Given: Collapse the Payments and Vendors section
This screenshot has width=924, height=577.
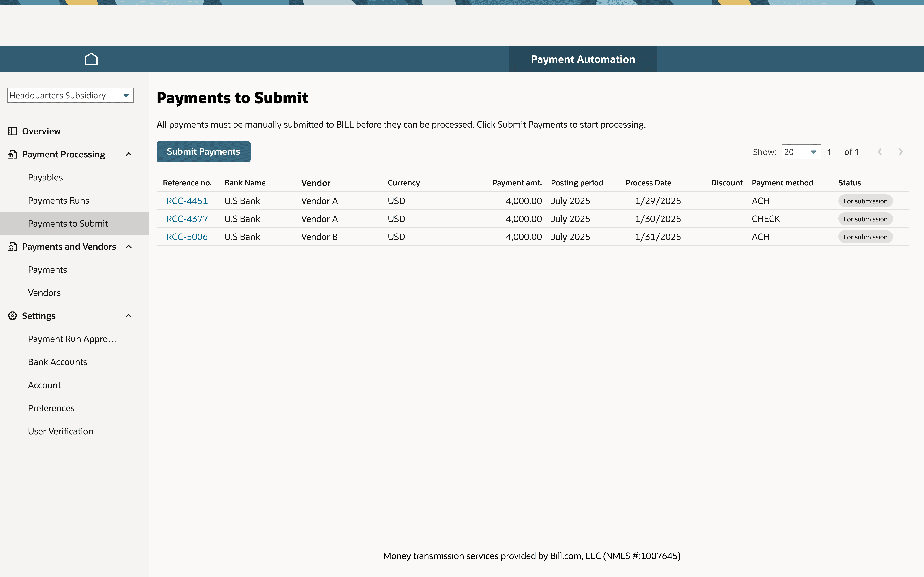Looking at the screenshot, I should 129,247.
